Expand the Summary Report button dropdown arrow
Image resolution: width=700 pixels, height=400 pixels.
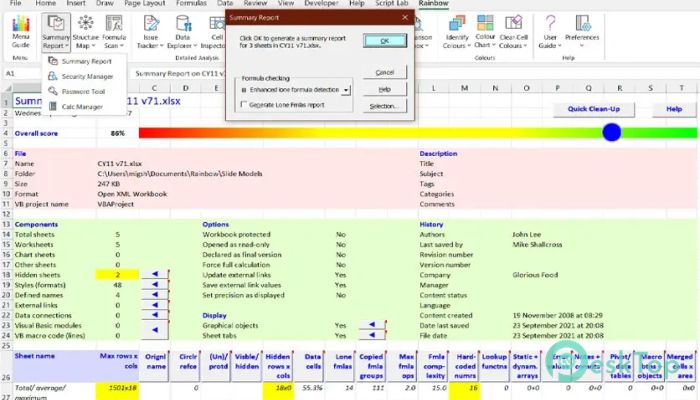click(67, 46)
